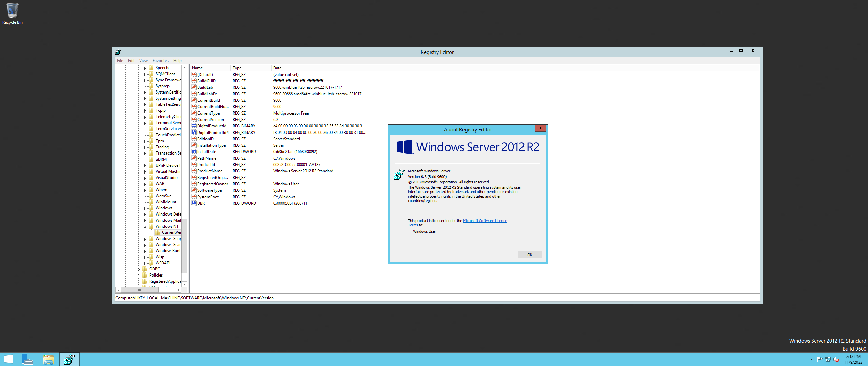
Task: Expand the VisualStudio key
Action: click(x=145, y=178)
